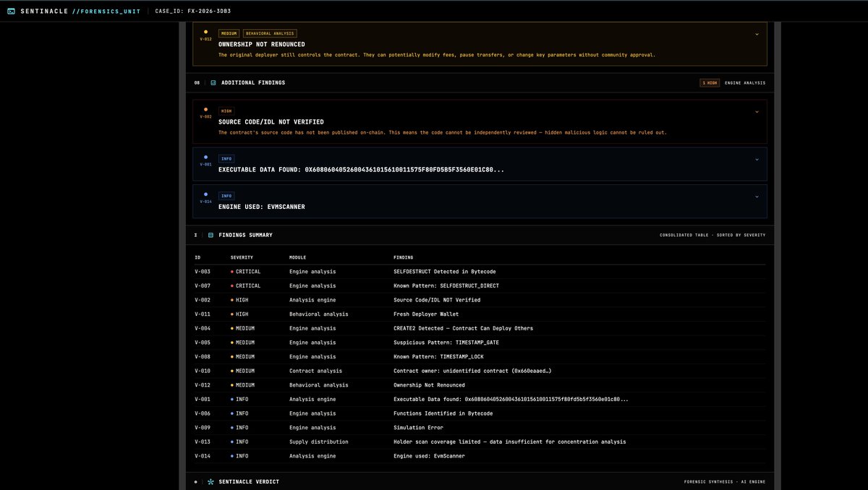Click the SENTINACLE brand name in header

click(43, 12)
